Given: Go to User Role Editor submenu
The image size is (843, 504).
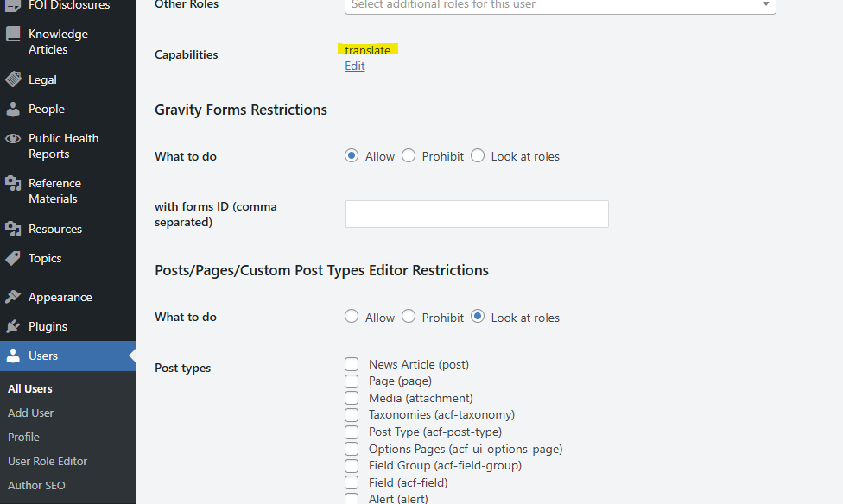Looking at the screenshot, I should (48, 461).
